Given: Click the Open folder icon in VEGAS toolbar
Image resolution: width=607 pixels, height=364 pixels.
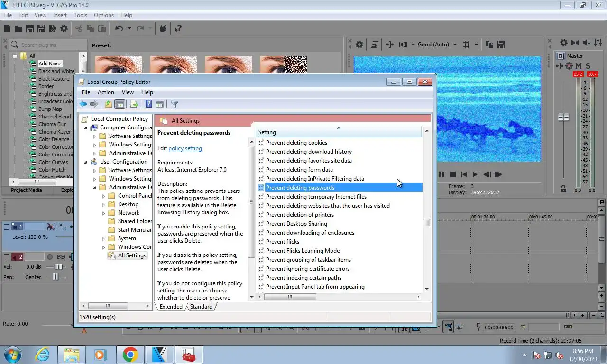Looking at the screenshot, I should [x=18, y=28].
